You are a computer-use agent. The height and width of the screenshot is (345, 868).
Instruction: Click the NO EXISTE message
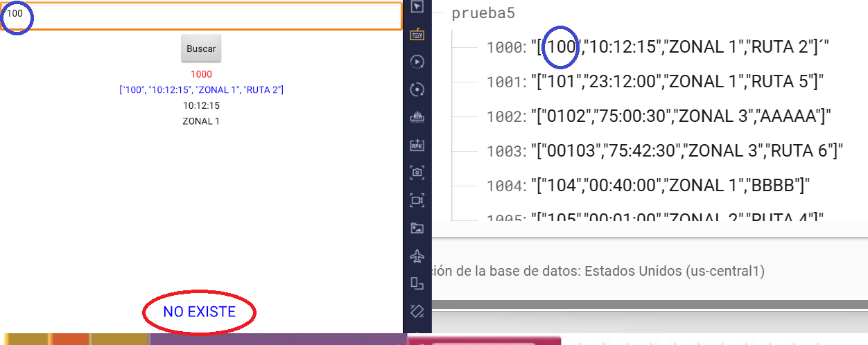200,312
